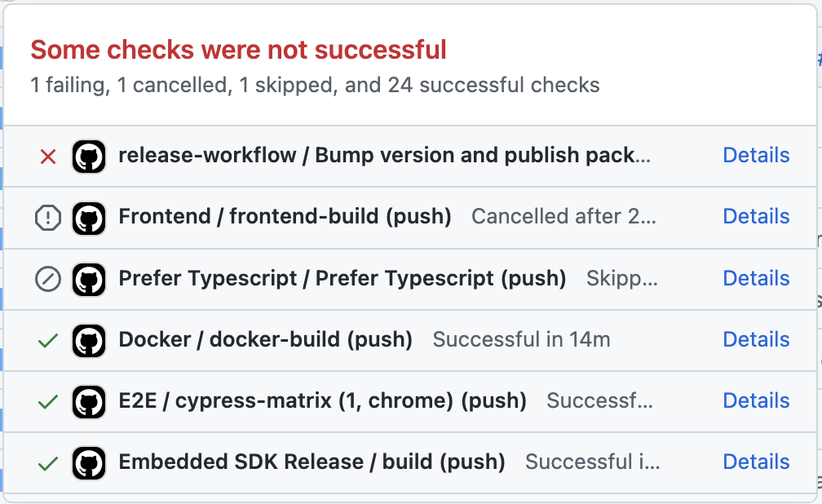
Task: Click the E2E cypress-matrix check name
Action: (322, 400)
